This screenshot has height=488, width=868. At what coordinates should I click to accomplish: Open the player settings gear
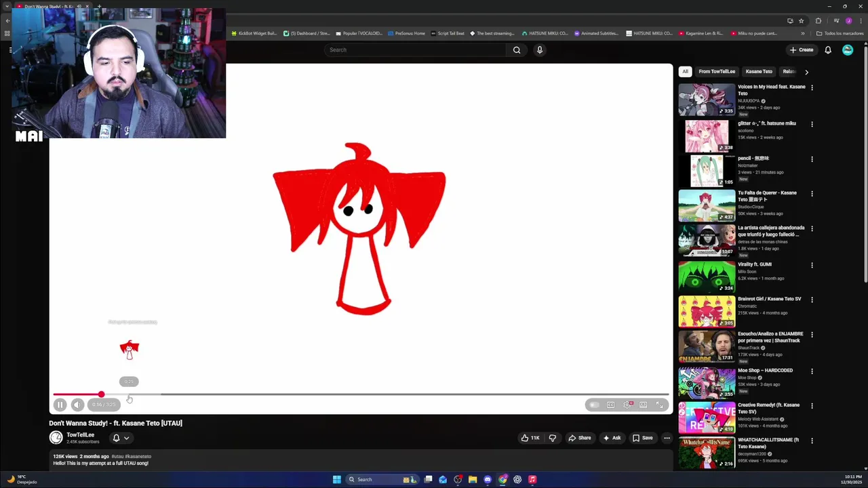[x=627, y=405]
